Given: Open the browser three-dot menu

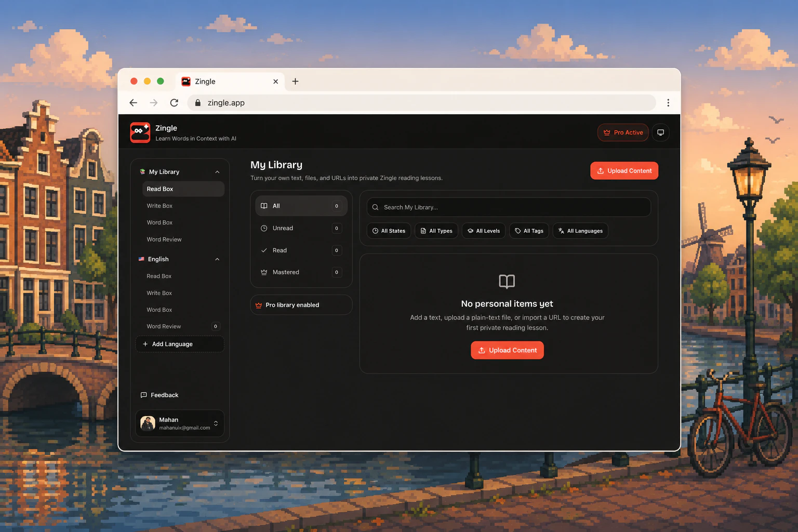Looking at the screenshot, I should [668, 103].
